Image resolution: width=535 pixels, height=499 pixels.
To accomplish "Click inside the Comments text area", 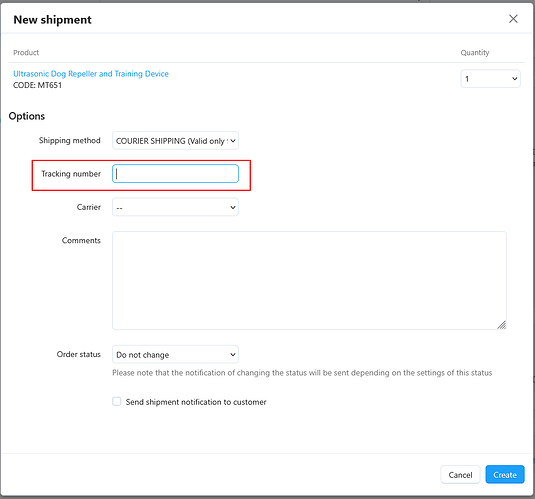I will (x=309, y=281).
